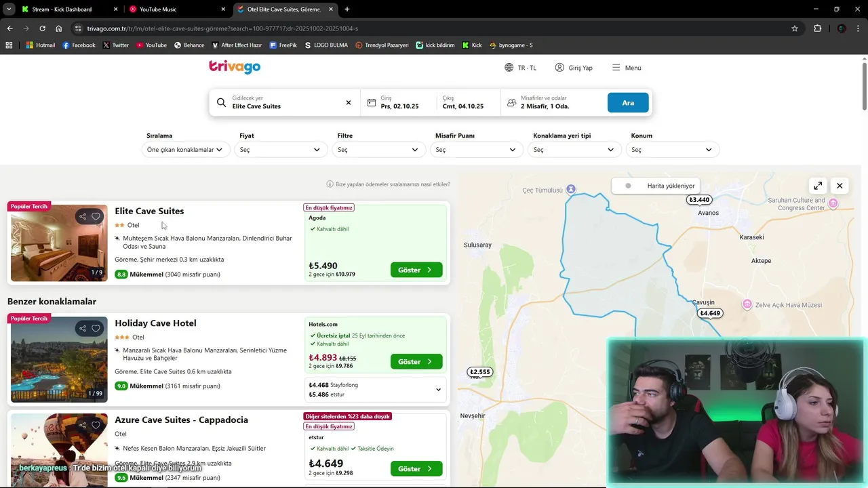Screen dimensions: 868x488
Task: Click Saruhan Culture and Congress Center pin
Action: (833, 203)
